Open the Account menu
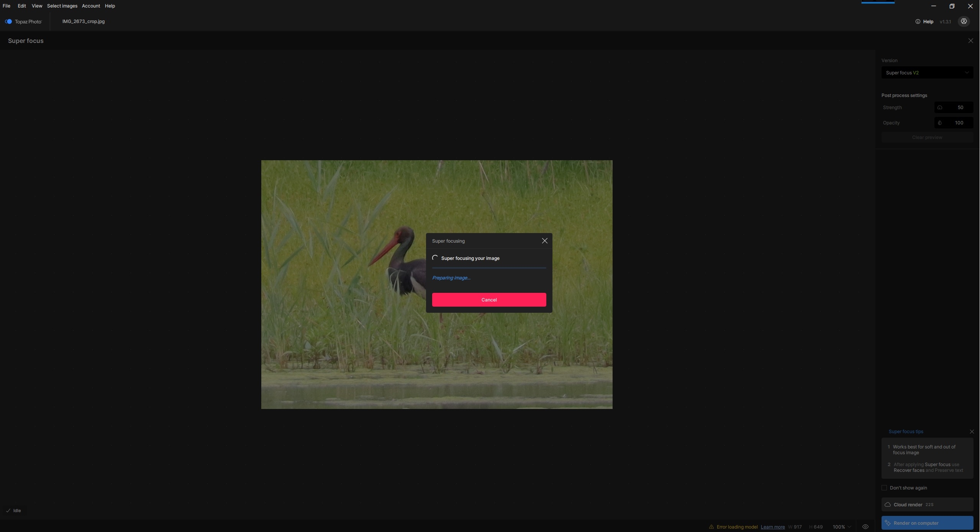This screenshot has height=532, width=980. 91,6
